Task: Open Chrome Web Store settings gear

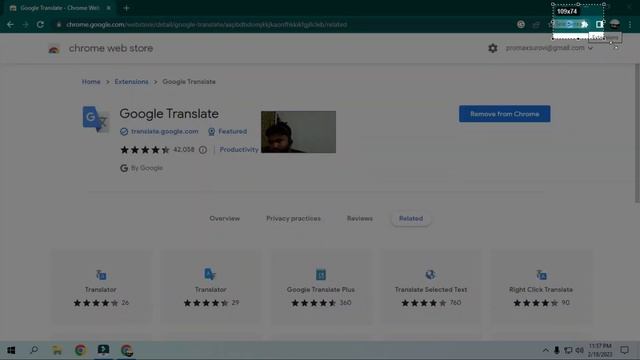Action: 493,48
